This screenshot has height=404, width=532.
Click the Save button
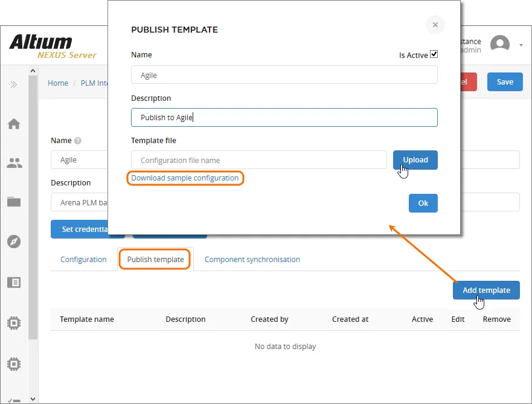[505, 82]
